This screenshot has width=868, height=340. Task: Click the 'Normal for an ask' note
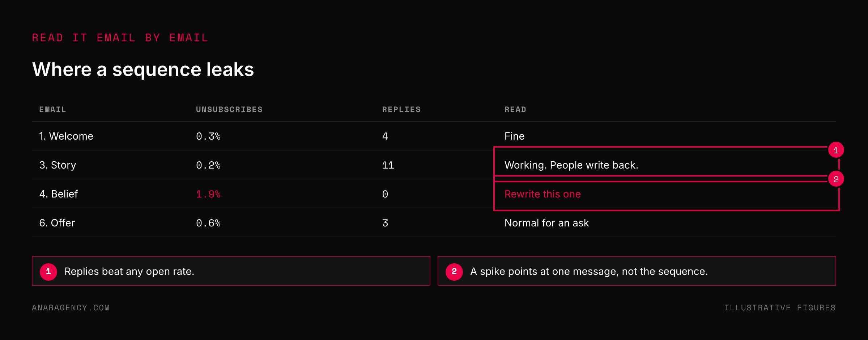546,223
